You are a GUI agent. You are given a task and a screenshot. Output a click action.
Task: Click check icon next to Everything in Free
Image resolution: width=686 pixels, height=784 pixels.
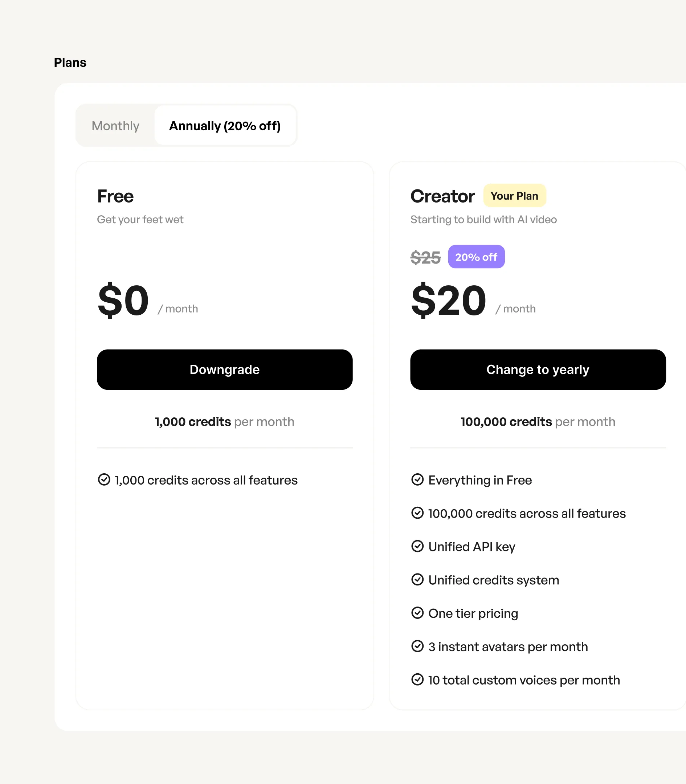[417, 479]
